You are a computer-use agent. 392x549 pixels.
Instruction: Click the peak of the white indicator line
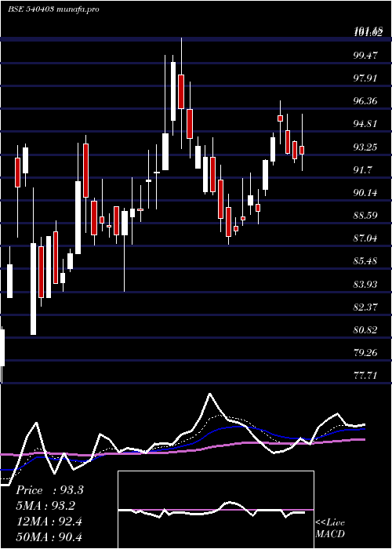pos(209,394)
